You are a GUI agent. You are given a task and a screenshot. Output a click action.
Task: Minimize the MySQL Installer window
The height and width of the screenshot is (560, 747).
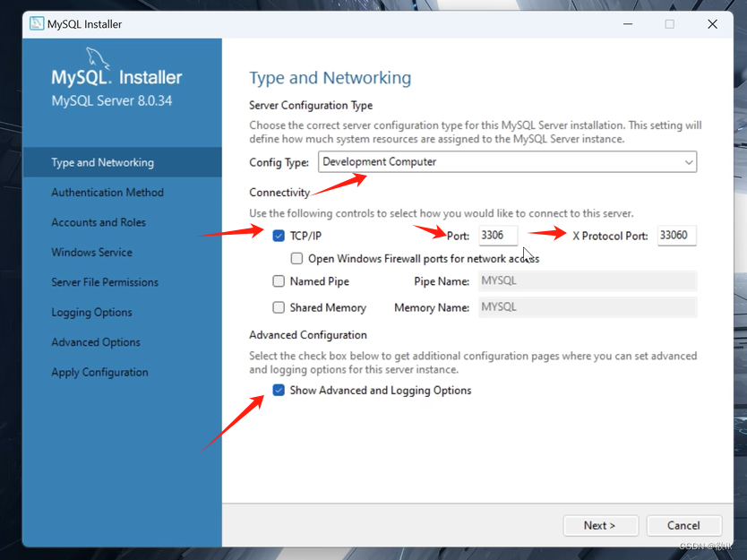coord(628,24)
